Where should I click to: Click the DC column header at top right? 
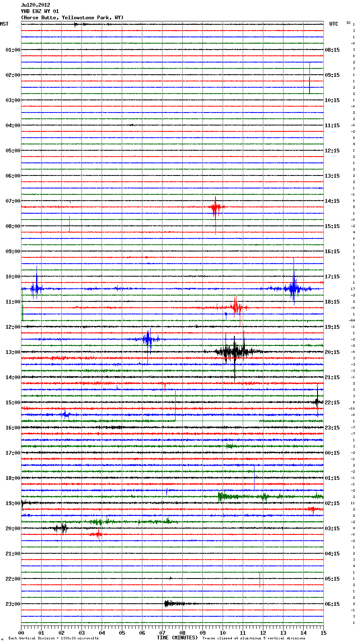(349, 23)
